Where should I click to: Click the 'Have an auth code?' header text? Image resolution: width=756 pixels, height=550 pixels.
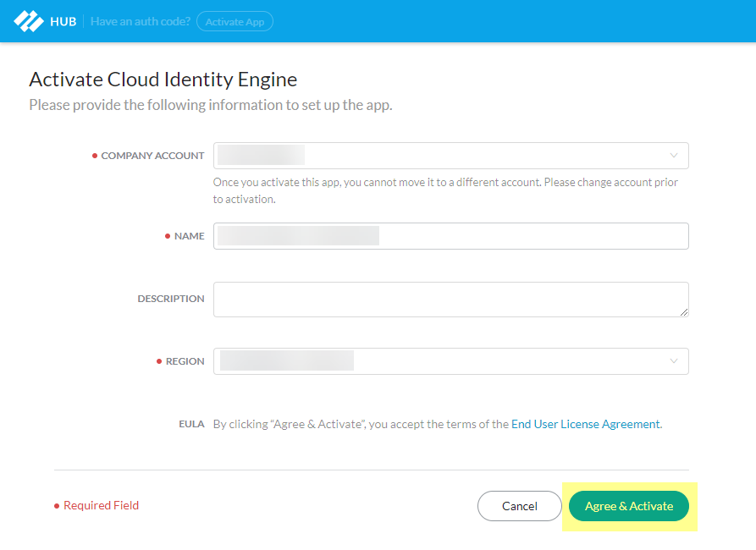point(140,20)
